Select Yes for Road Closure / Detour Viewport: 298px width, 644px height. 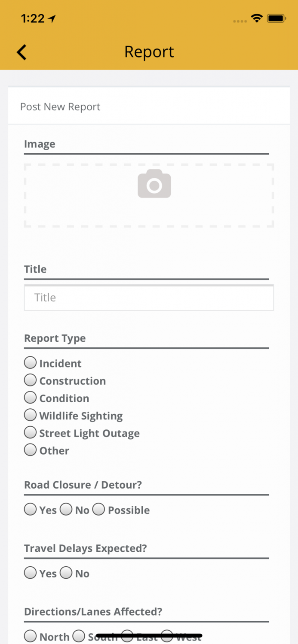[30, 510]
